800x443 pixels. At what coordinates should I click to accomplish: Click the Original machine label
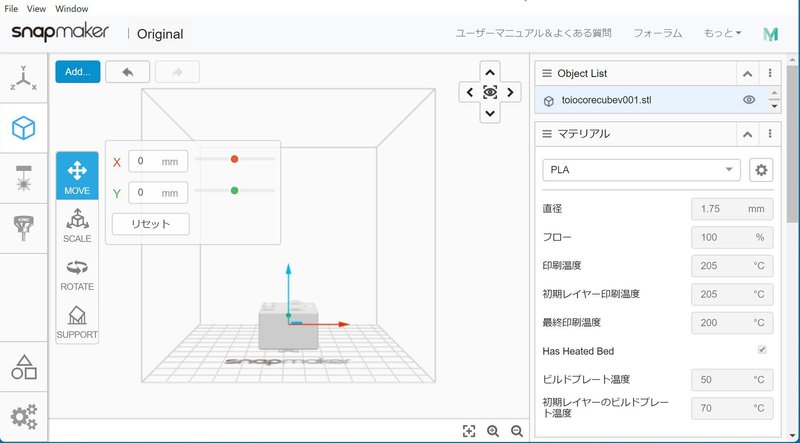(160, 34)
